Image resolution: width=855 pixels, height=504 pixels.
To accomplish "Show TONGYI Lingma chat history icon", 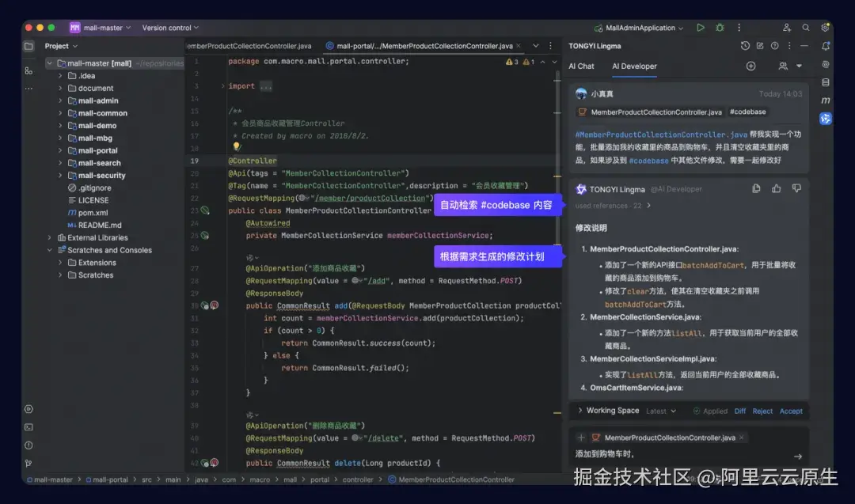I will [745, 46].
